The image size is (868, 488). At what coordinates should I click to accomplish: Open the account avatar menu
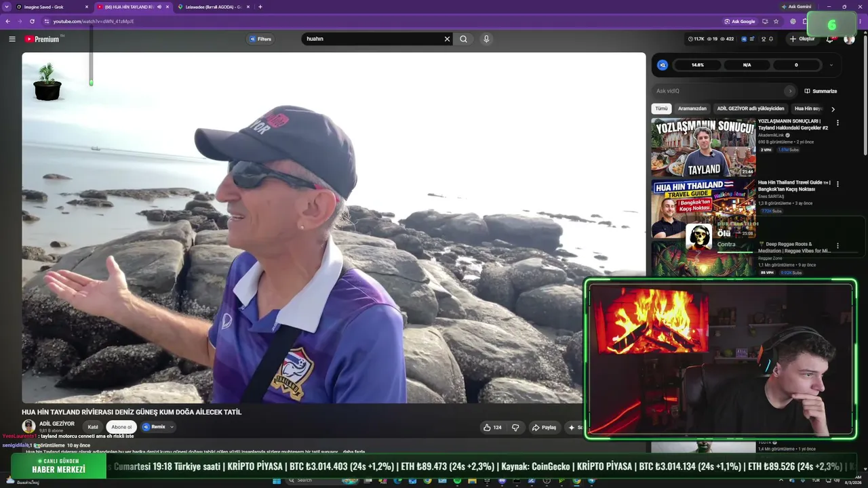click(849, 39)
